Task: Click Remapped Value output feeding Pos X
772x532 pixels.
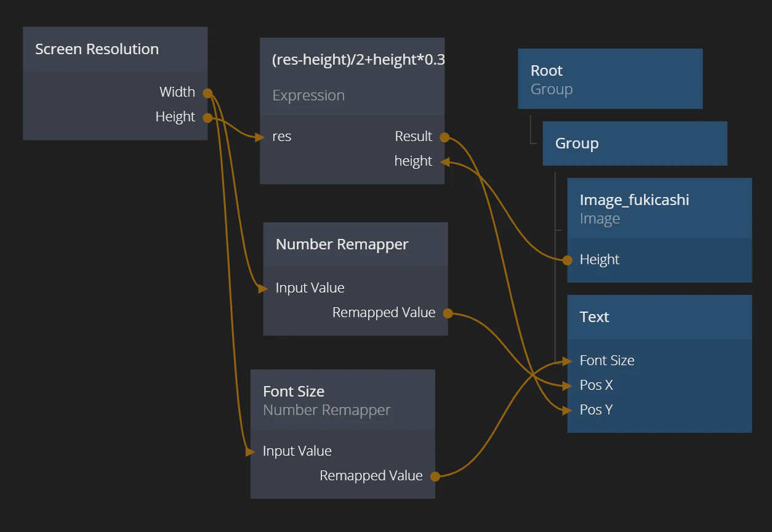Action: (x=448, y=313)
